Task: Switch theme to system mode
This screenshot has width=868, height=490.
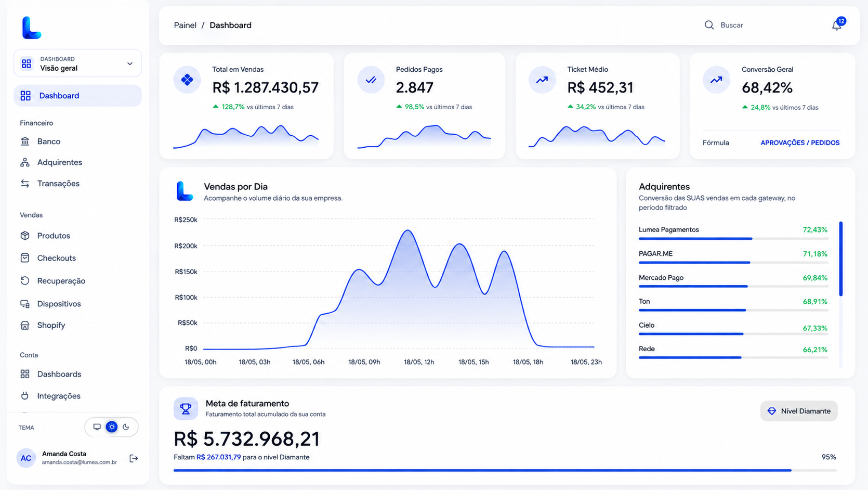Action: coord(97,427)
